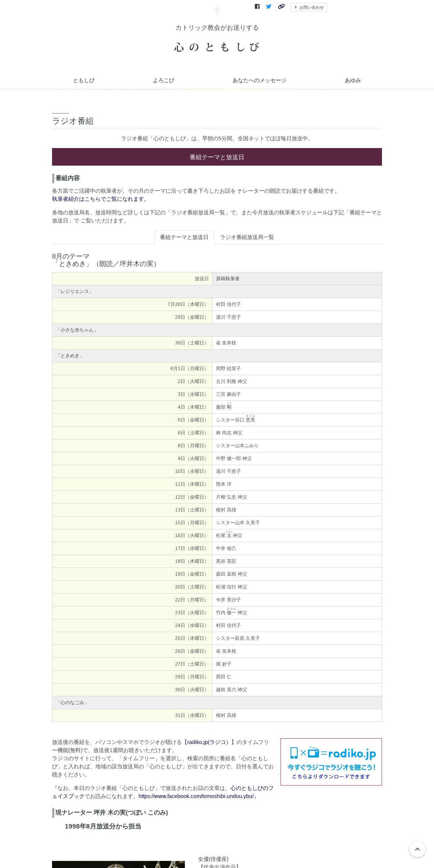
Task: Open the よろこび menu item
Action: (164, 80)
